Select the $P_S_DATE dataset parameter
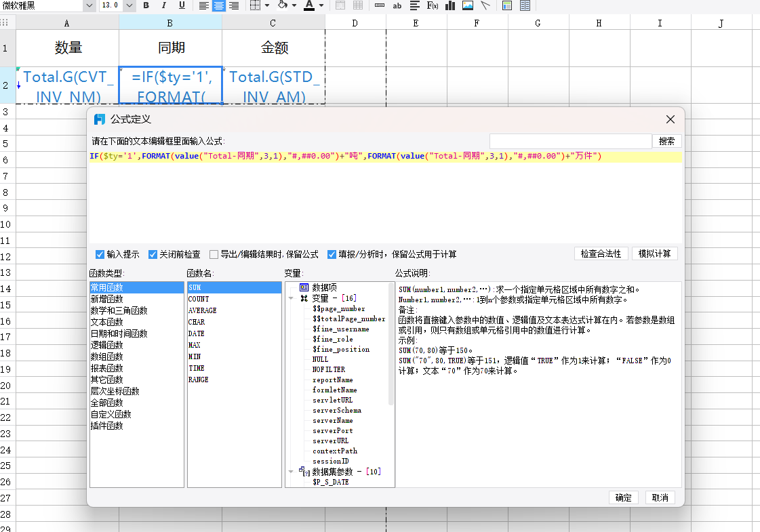 click(331, 482)
